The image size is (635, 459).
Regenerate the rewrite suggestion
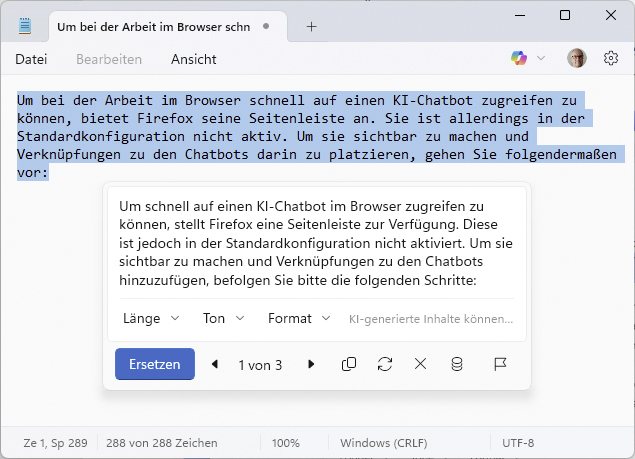pyautogui.click(x=385, y=364)
